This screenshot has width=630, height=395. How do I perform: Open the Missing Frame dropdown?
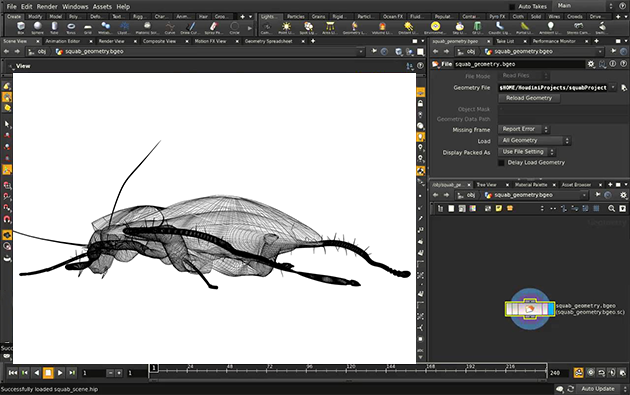point(524,129)
